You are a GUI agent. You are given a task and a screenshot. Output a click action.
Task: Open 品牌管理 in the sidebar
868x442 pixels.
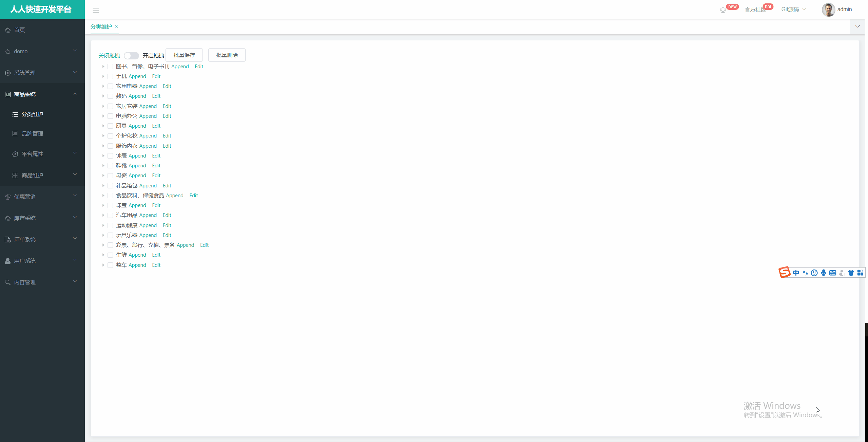pos(33,134)
